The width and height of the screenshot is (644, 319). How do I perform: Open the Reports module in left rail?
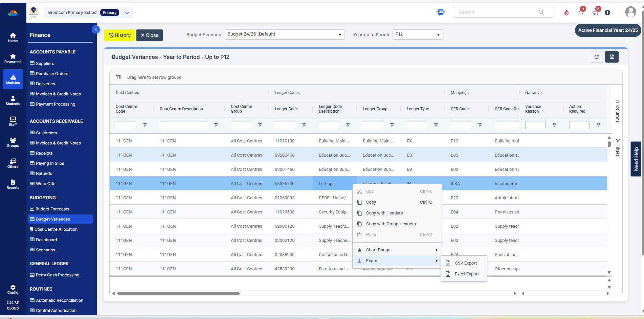(x=13, y=184)
